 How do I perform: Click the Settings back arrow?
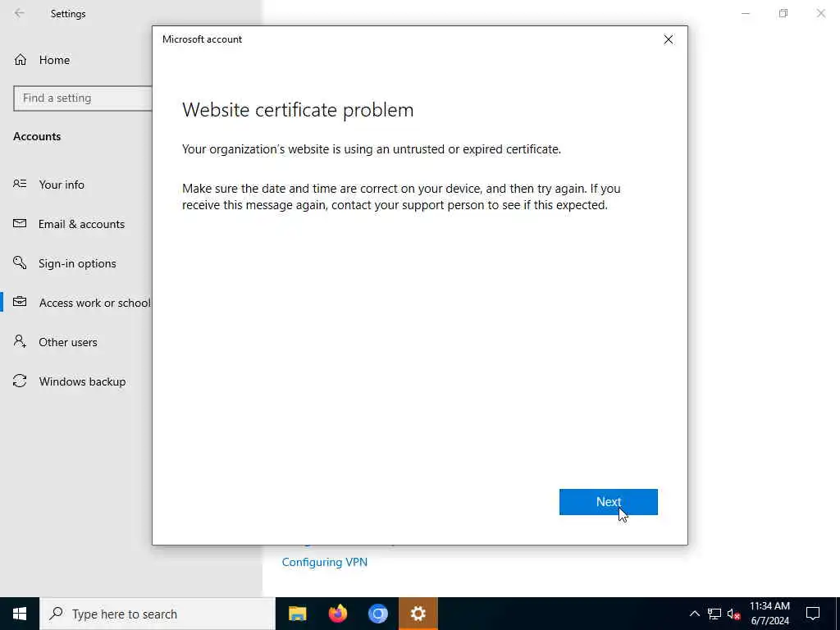[x=20, y=13]
